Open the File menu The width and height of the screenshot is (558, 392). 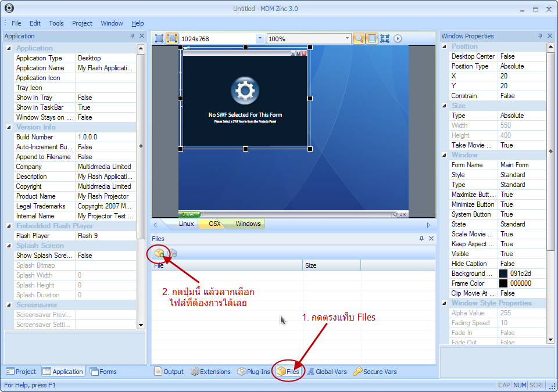pos(16,23)
